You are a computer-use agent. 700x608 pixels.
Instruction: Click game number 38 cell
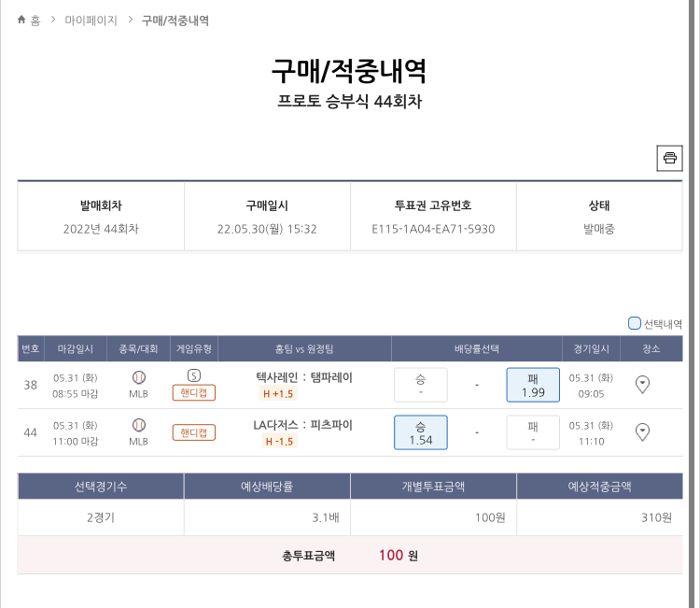click(31, 385)
